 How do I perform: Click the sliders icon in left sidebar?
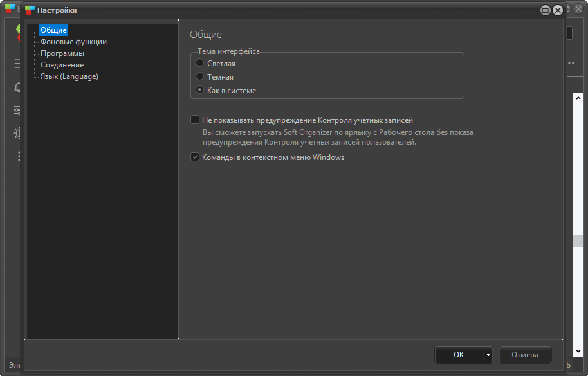point(17,111)
